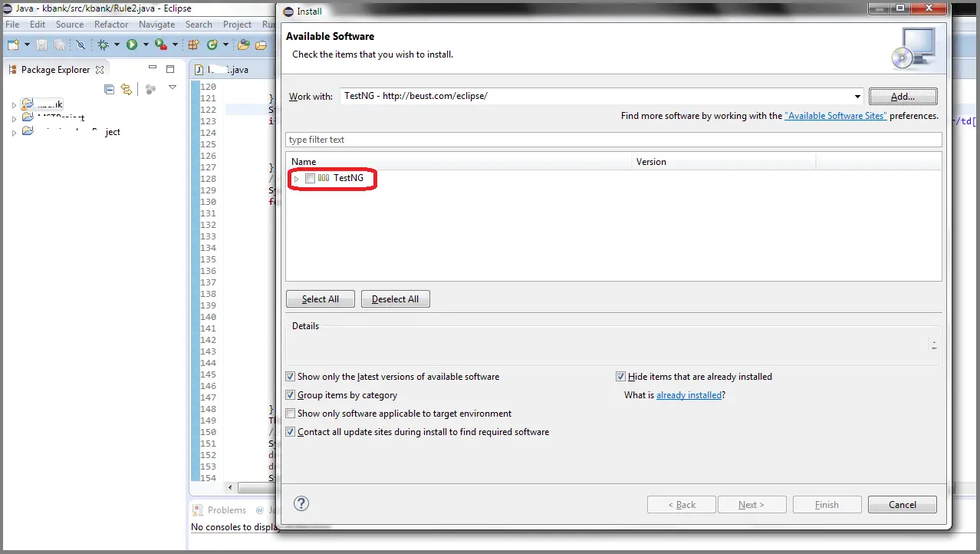Screen dimensions: 980x554
Task: Toggle Group items by category checkbox
Action: tap(290, 395)
